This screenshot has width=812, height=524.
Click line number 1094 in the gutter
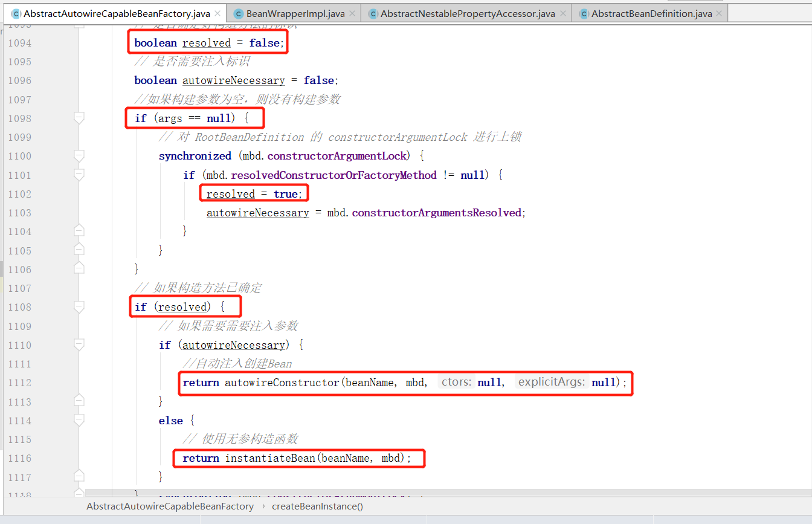coord(19,43)
